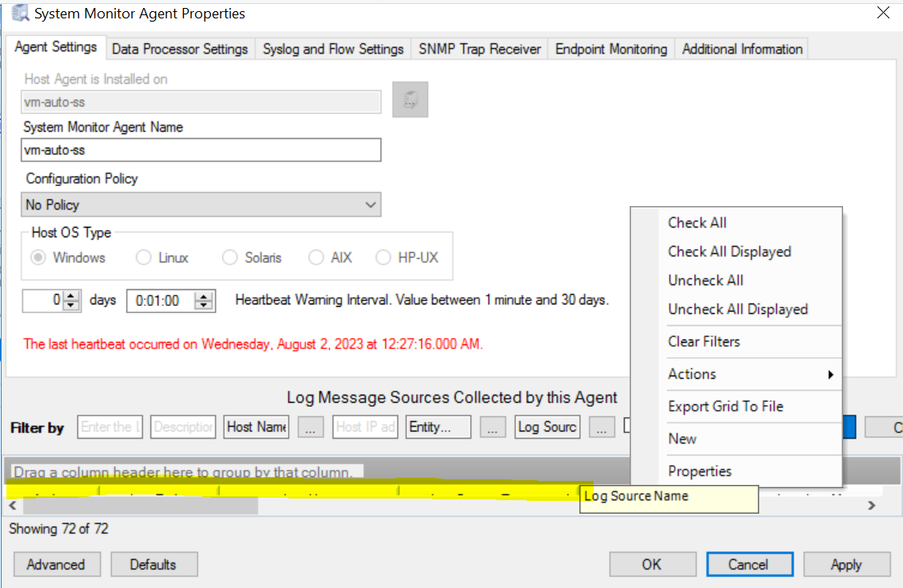This screenshot has height=588, width=903.
Task: Switch to the Data Processor Settings tab
Action: click(180, 49)
